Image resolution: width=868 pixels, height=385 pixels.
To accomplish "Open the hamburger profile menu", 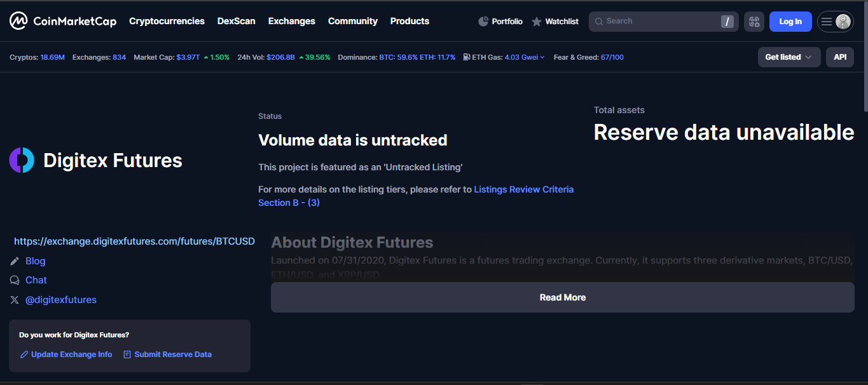I will click(x=827, y=22).
